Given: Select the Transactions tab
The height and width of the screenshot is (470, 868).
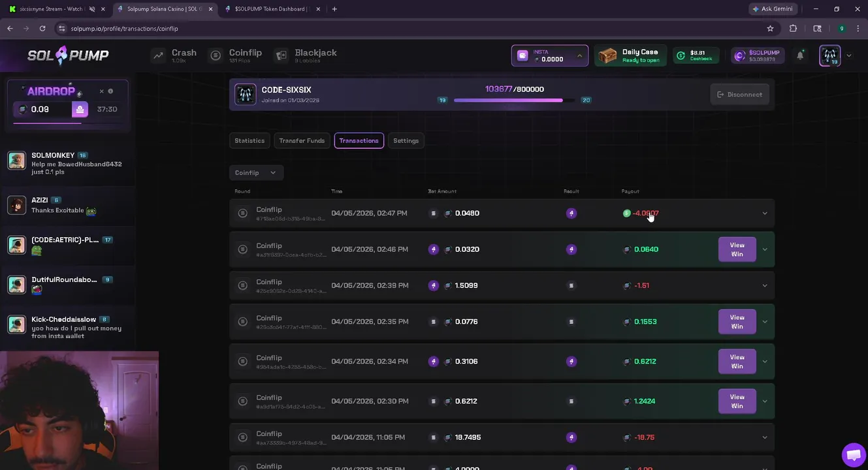Looking at the screenshot, I should point(359,140).
